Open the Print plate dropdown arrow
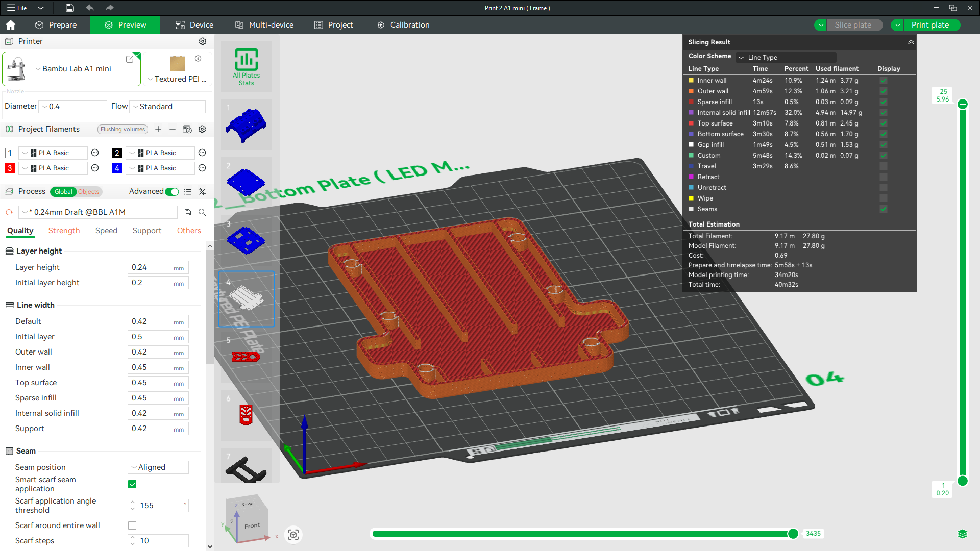Screen dimensions: 980x551 (897, 25)
